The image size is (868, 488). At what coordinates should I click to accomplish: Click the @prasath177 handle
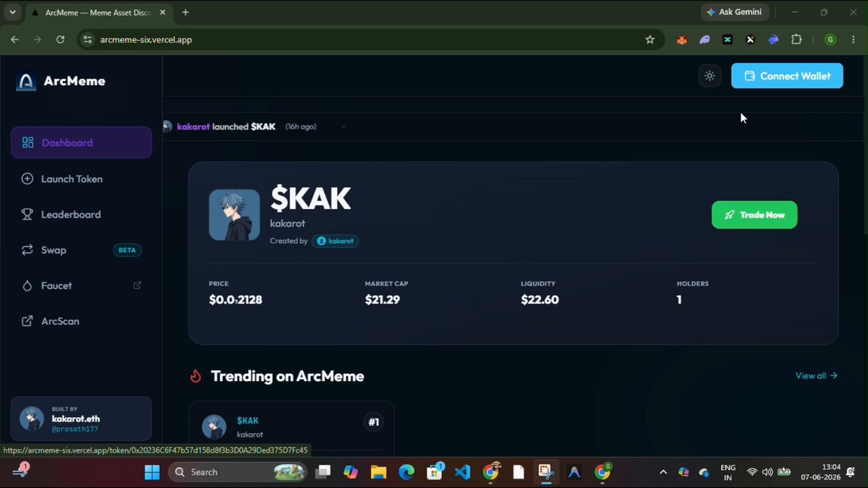75,429
